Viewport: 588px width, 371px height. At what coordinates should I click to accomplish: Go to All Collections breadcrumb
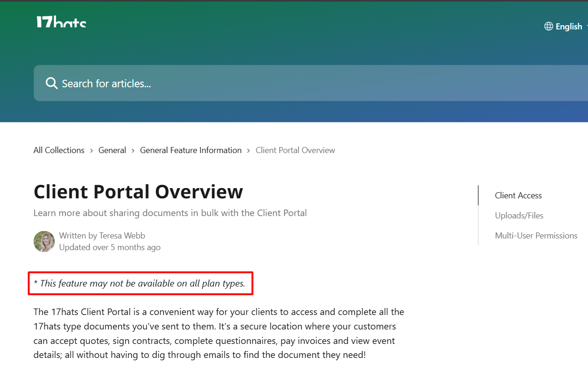coord(59,150)
